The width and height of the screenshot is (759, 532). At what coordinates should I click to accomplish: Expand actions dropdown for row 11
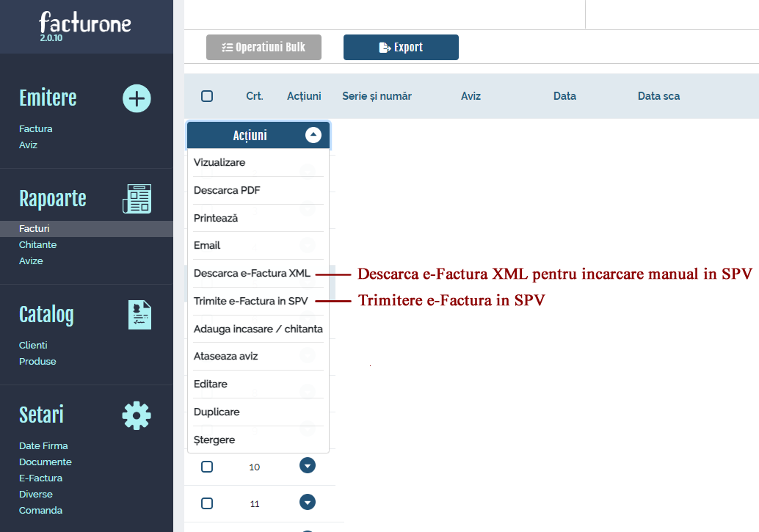click(308, 502)
